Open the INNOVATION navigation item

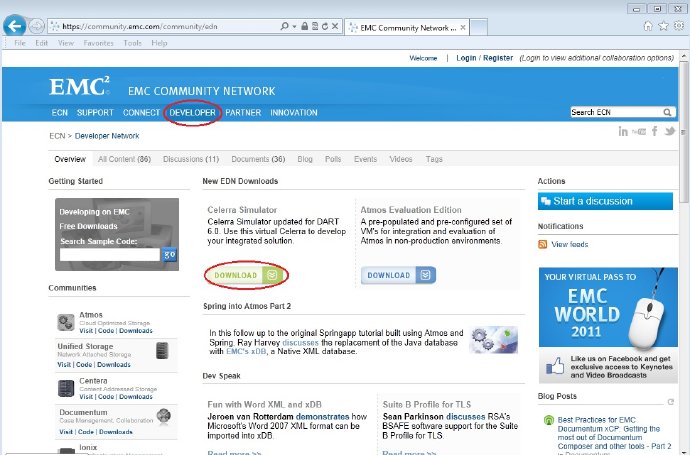(294, 113)
